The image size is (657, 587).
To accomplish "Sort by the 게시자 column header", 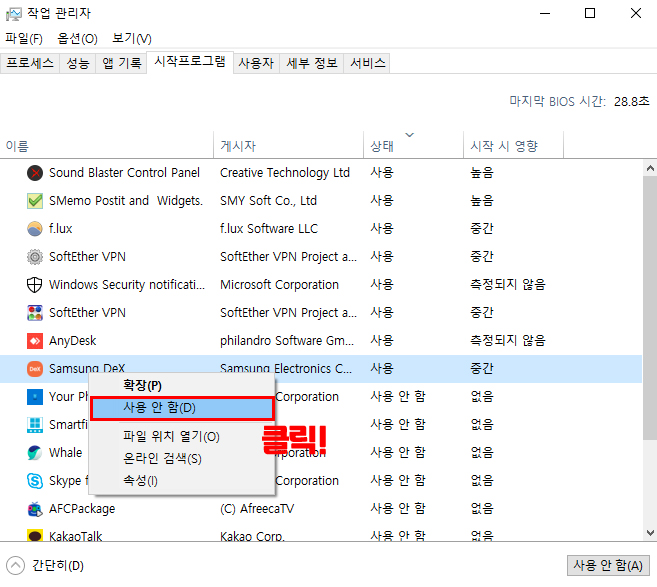I will click(288, 145).
